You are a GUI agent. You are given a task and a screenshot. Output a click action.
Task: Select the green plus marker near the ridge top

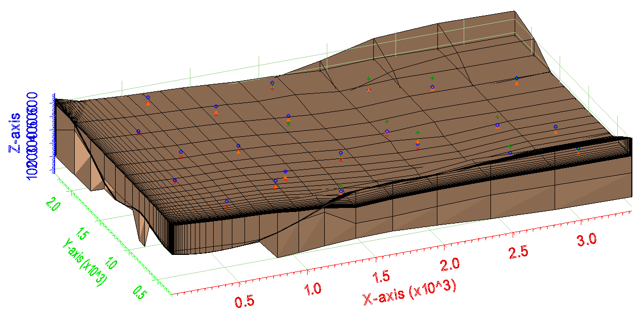[369, 78]
